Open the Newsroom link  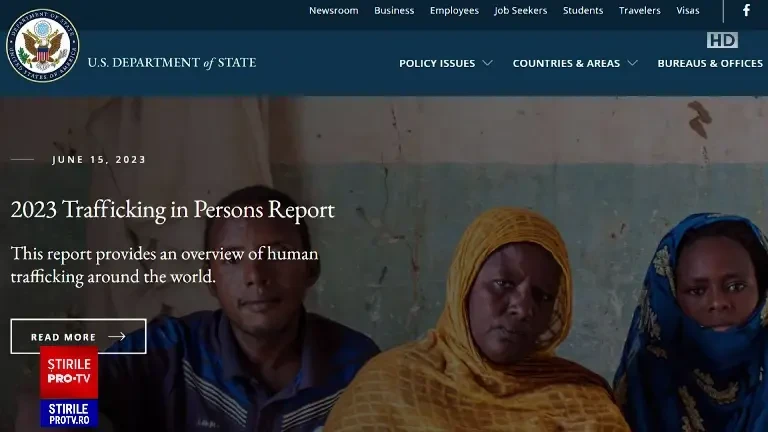click(334, 10)
